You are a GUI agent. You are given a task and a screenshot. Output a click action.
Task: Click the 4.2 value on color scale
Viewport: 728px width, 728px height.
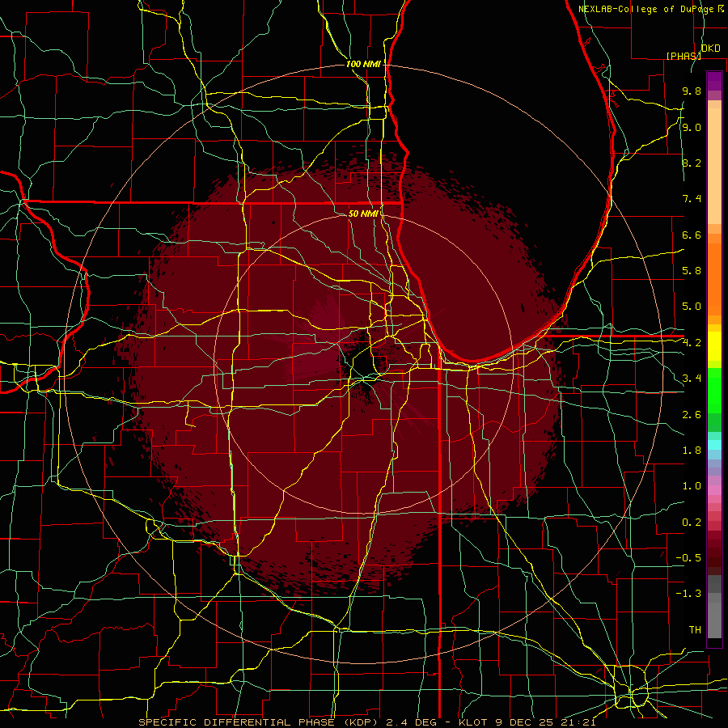(x=692, y=343)
